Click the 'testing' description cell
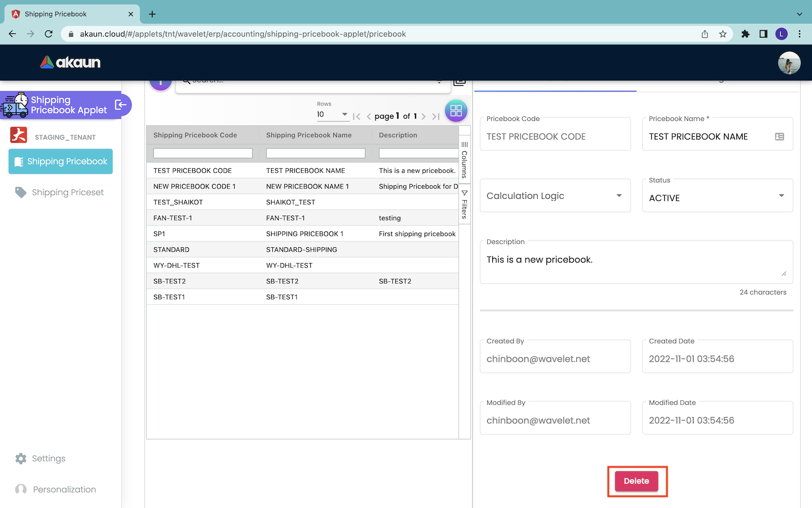The height and width of the screenshot is (508, 812). click(x=416, y=218)
